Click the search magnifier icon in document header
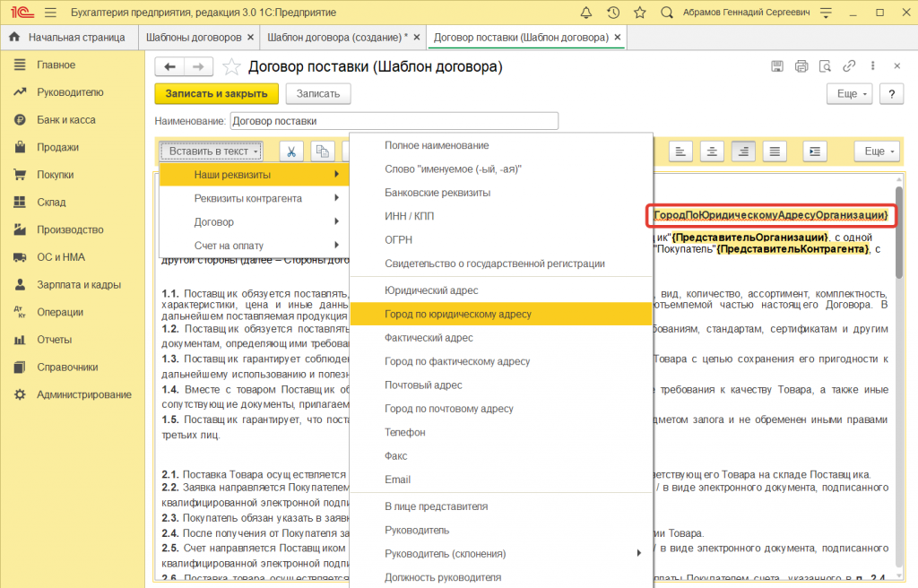918x588 pixels. pos(824,65)
